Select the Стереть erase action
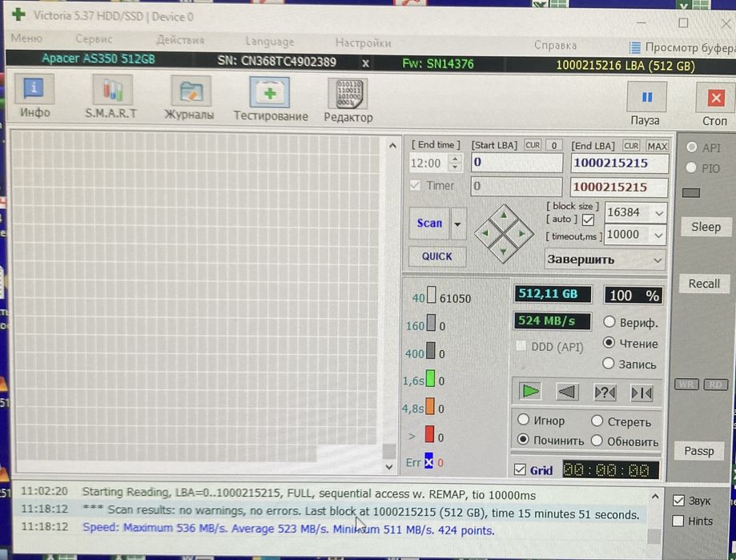Screen dimensions: 736x560 click(597, 421)
